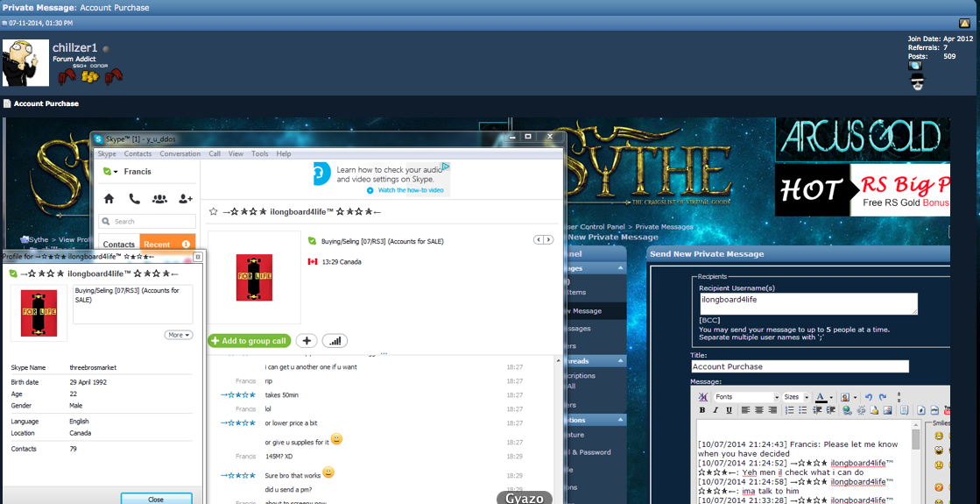Toggle Bold formatting in message editor
Viewport: 980px width, 504px height.
[x=702, y=410]
